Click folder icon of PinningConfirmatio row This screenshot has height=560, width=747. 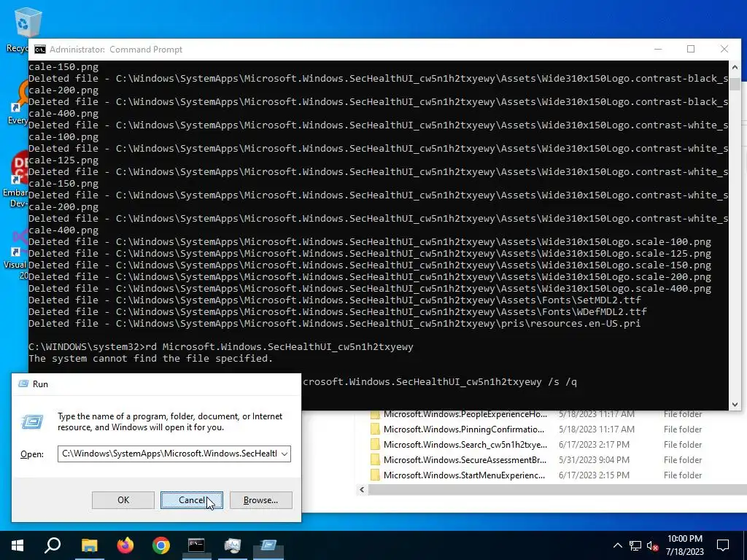click(375, 429)
